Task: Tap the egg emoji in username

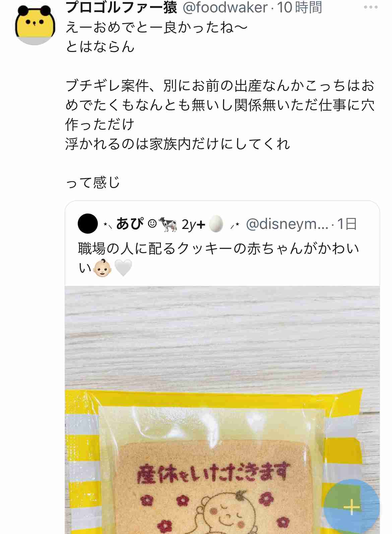Action: click(x=216, y=224)
